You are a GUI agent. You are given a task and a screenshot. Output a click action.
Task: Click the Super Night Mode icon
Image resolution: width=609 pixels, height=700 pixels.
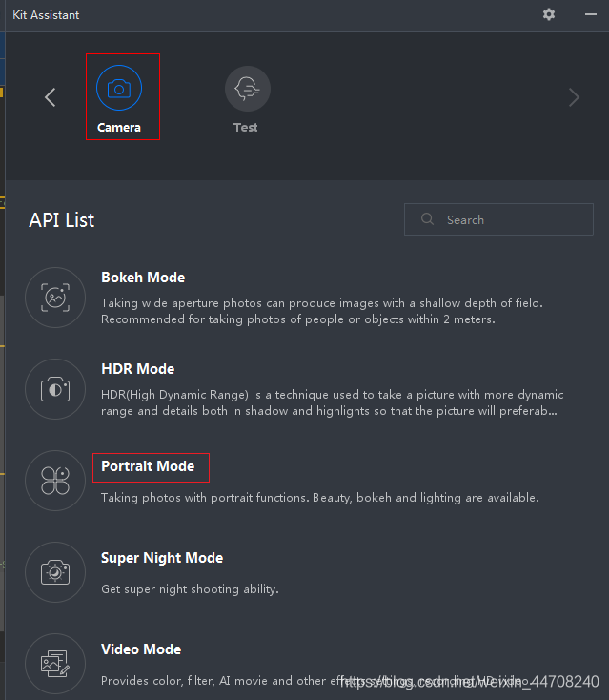point(55,572)
